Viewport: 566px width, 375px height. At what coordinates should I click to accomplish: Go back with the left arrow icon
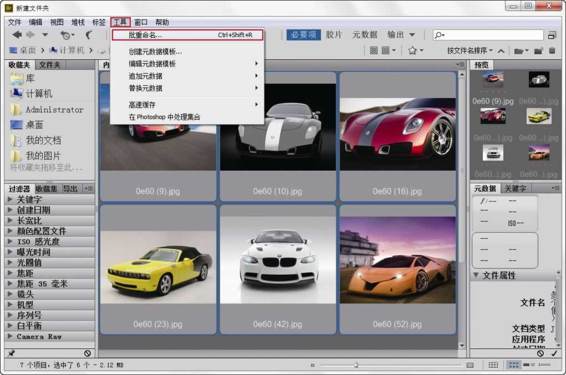17,35
